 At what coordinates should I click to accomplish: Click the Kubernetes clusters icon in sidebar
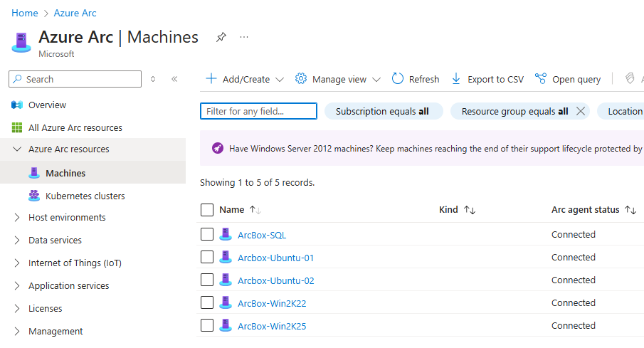point(34,196)
